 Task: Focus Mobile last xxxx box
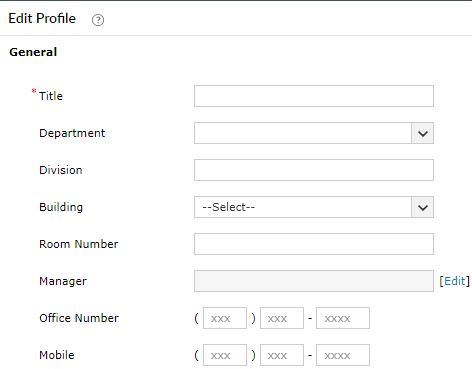pyautogui.click(x=343, y=355)
